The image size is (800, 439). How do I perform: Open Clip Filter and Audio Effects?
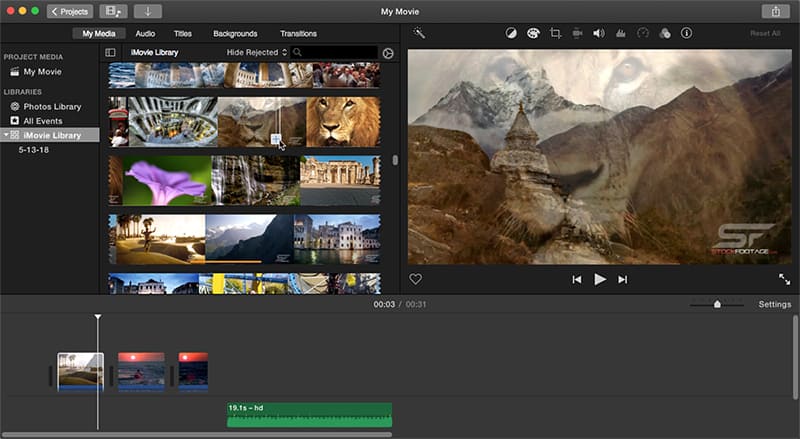[x=665, y=33]
